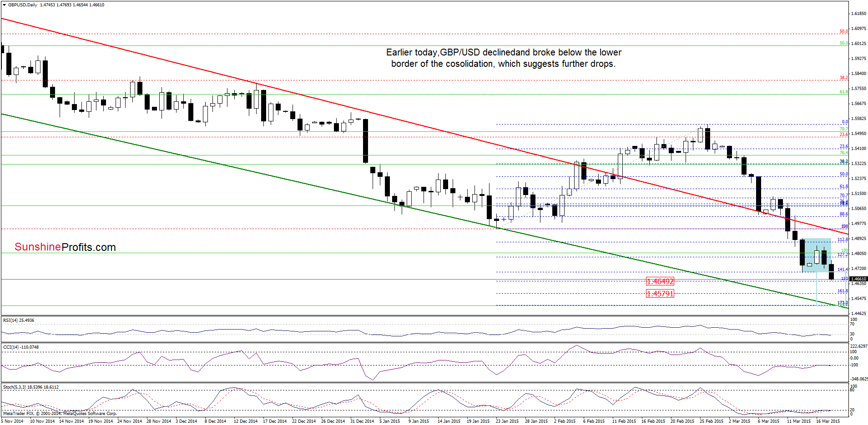Select the blue consolidation rectangle
Screen dimensions: 868x425
pos(816,255)
